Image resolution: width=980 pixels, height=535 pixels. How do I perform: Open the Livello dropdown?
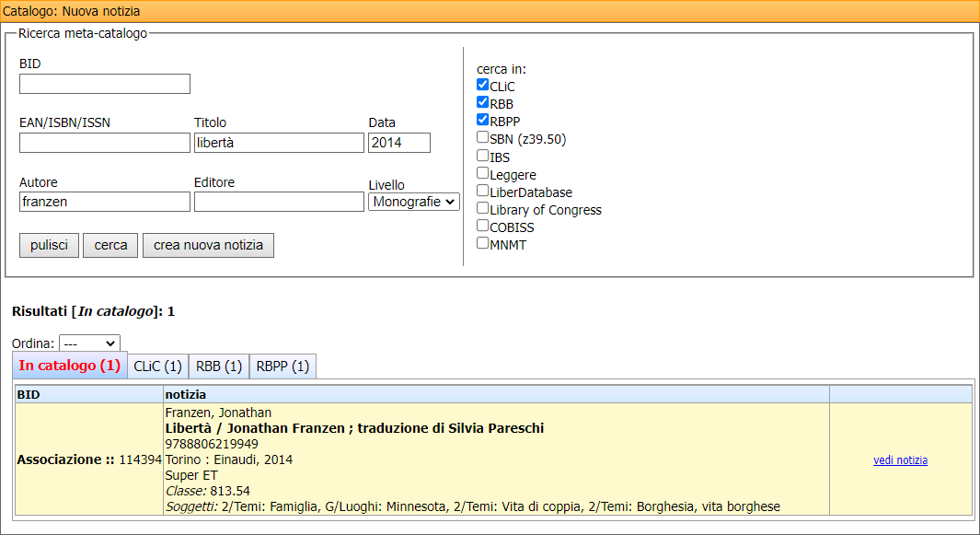tap(414, 202)
